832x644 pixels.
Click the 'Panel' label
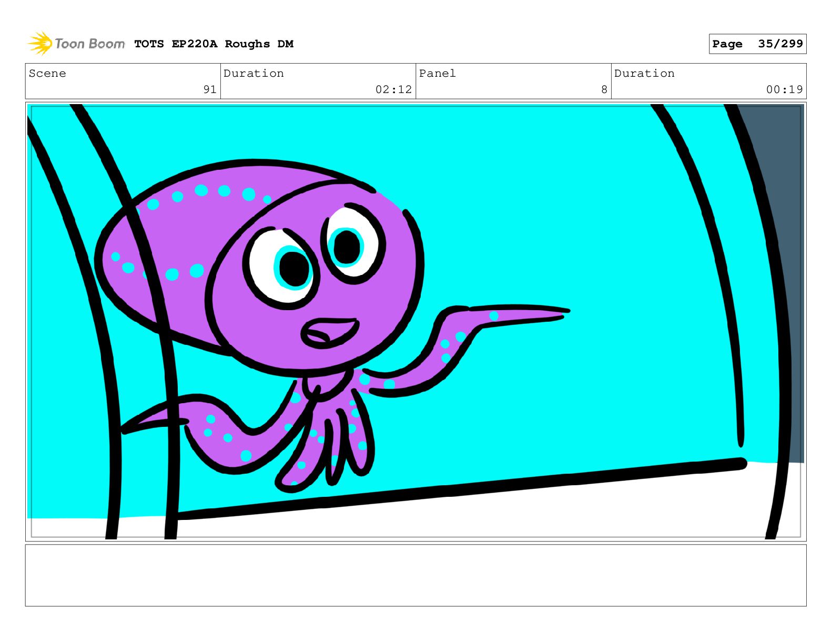tap(437, 74)
